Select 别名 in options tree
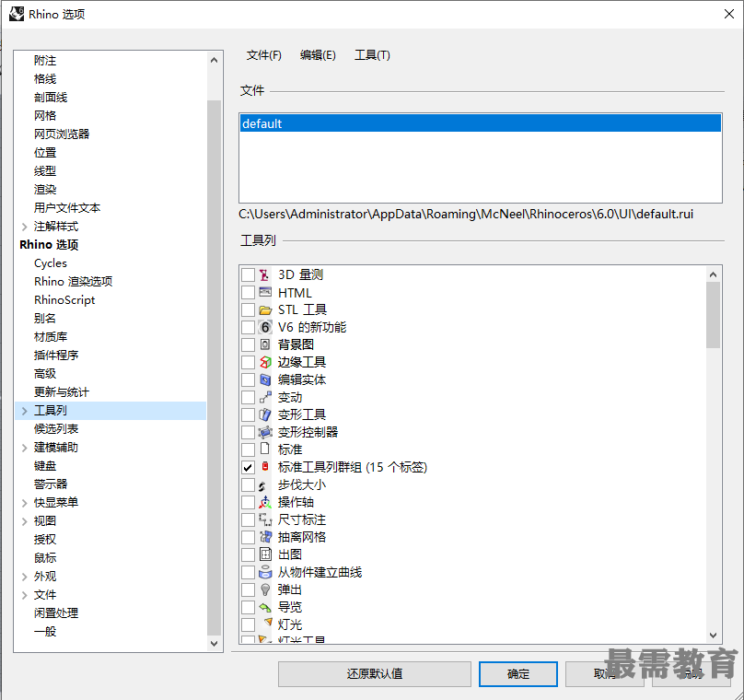This screenshot has width=744, height=700. 45,319
